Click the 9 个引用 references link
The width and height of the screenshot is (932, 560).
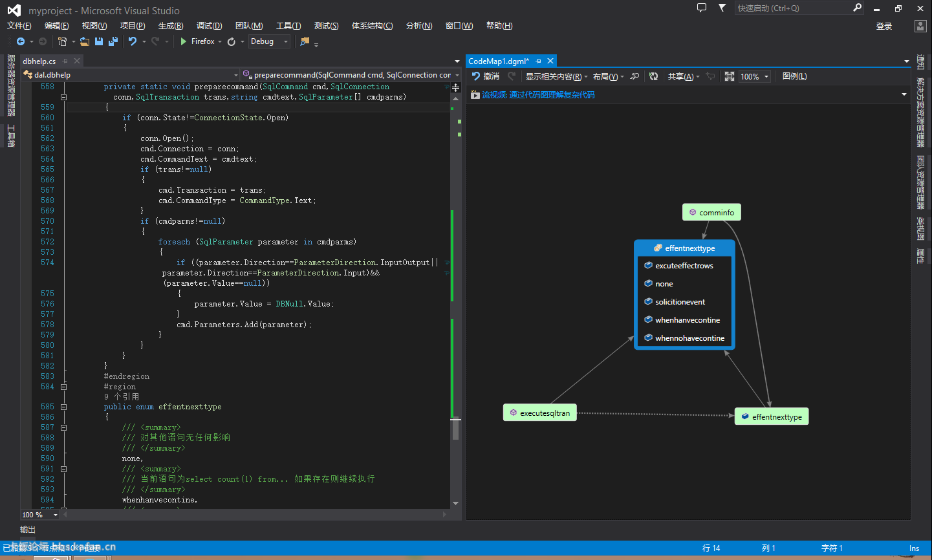coord(122,397)
